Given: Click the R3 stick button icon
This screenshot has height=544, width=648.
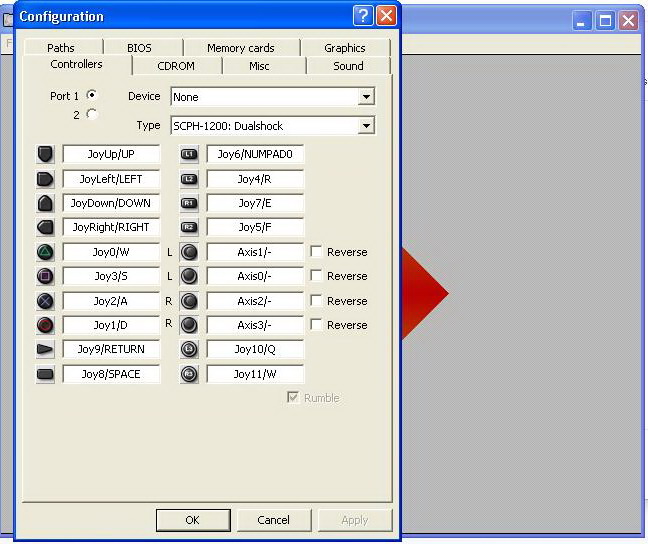Looking at the screenshot, I should [189, 374].
